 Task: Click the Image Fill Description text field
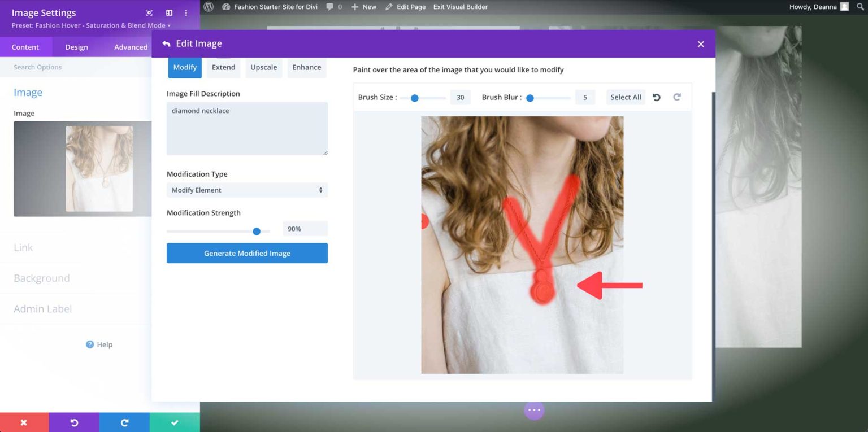247,128
